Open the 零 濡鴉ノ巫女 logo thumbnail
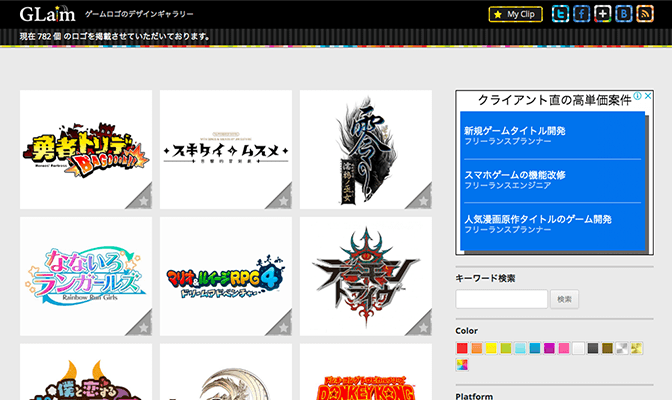Image resolution: width=672 pixels, height=400 pixels. tap(366, 150)
